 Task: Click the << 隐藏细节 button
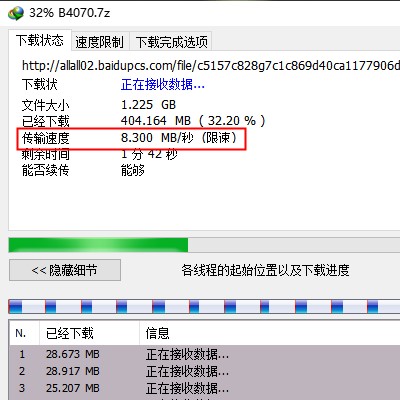coord(65,270)
